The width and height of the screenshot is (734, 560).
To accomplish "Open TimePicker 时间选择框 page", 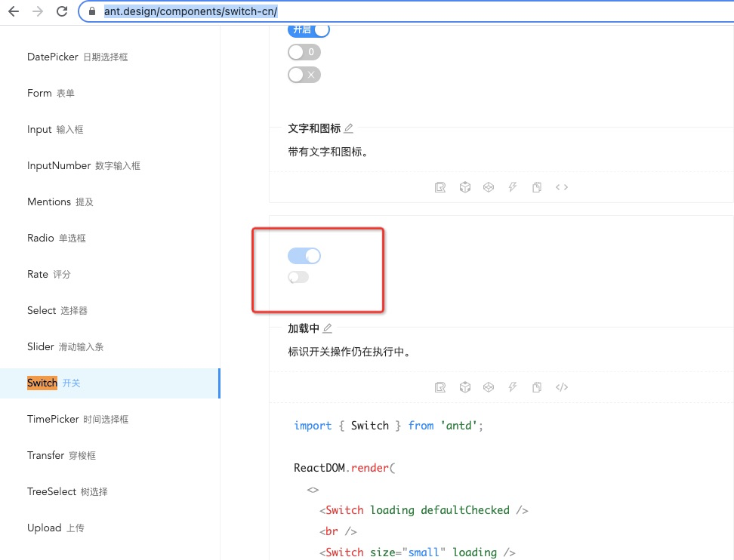I will point(77,419).
